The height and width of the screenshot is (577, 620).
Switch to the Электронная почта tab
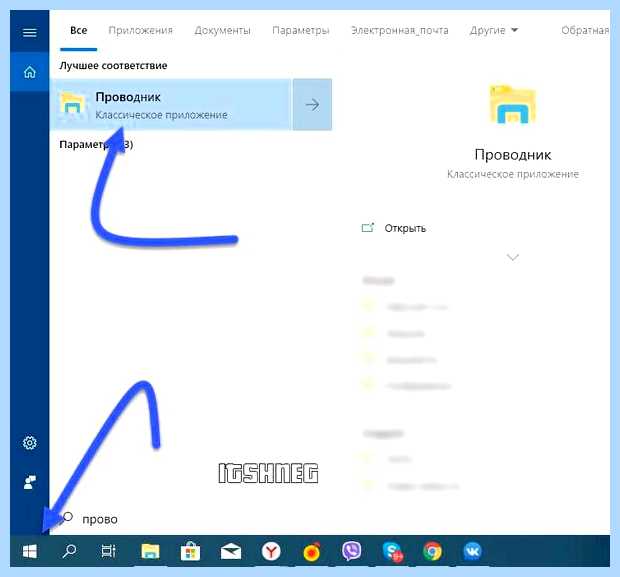click(399, 30)
